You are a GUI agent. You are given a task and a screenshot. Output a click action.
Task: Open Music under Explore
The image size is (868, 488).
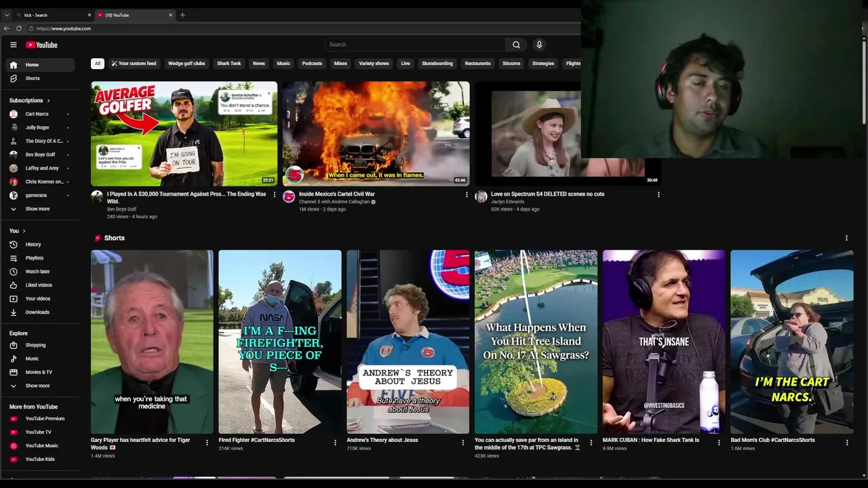40,359
